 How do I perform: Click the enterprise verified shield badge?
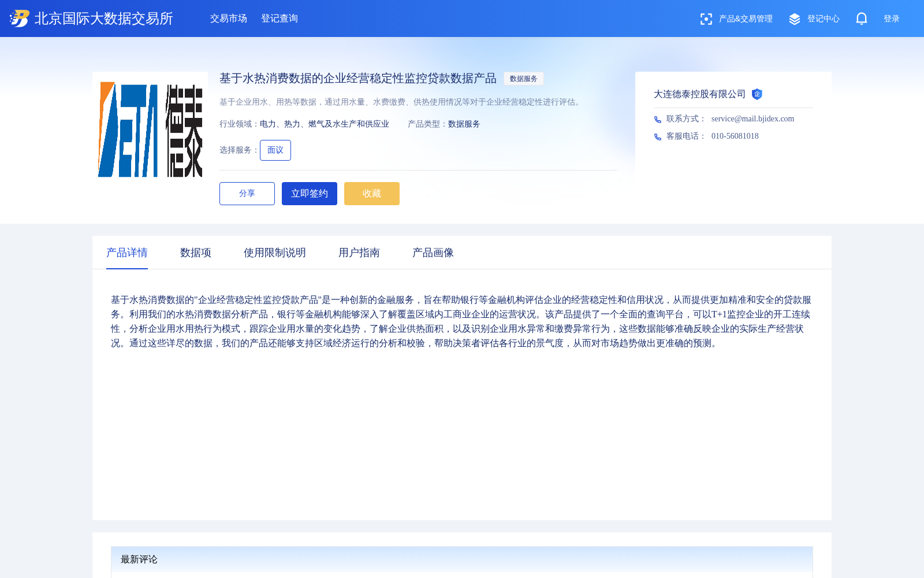coord(757,94)
